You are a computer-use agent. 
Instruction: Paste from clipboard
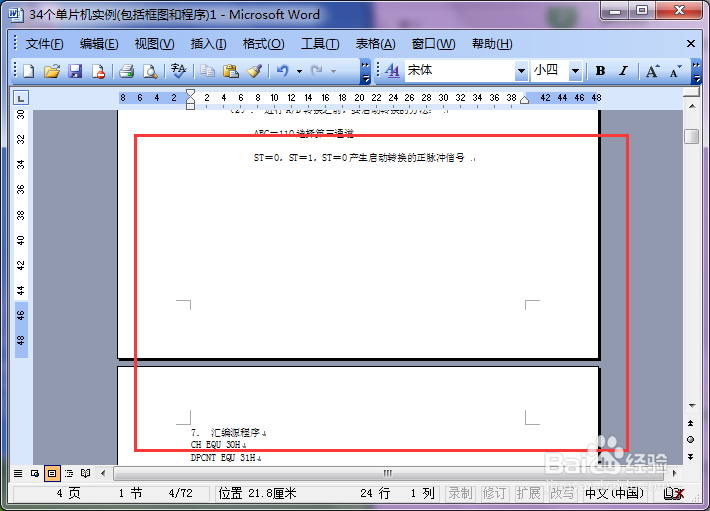[231, 71]
